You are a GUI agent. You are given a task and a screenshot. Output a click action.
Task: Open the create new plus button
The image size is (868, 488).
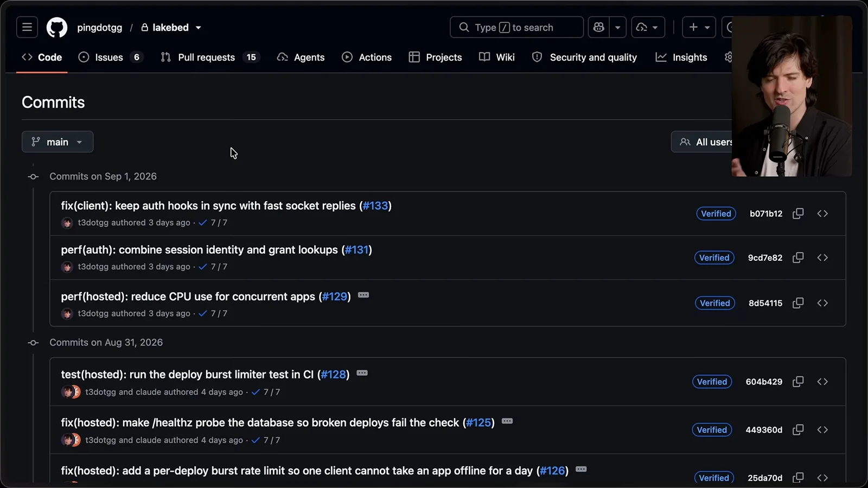click(699, 27)
